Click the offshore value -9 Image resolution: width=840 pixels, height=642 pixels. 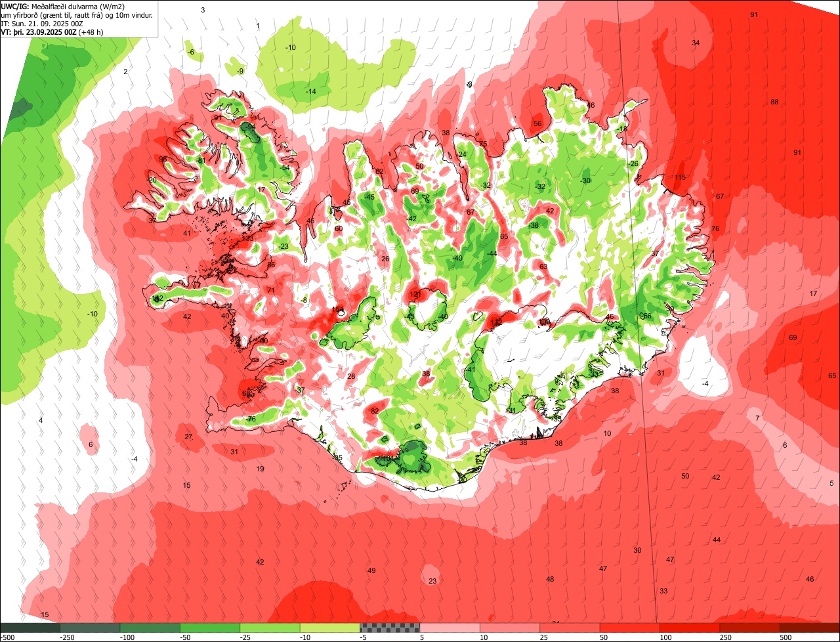pyautogui.click(x=240, y=72)
